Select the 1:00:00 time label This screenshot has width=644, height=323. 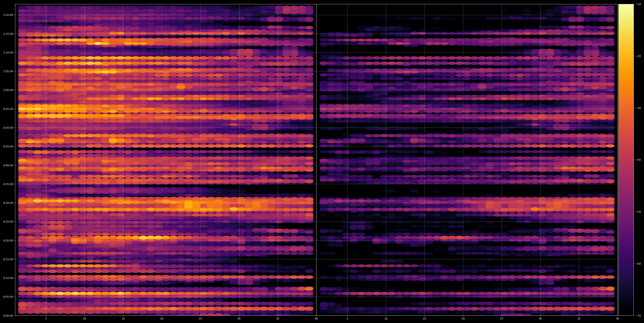point(8,90)
